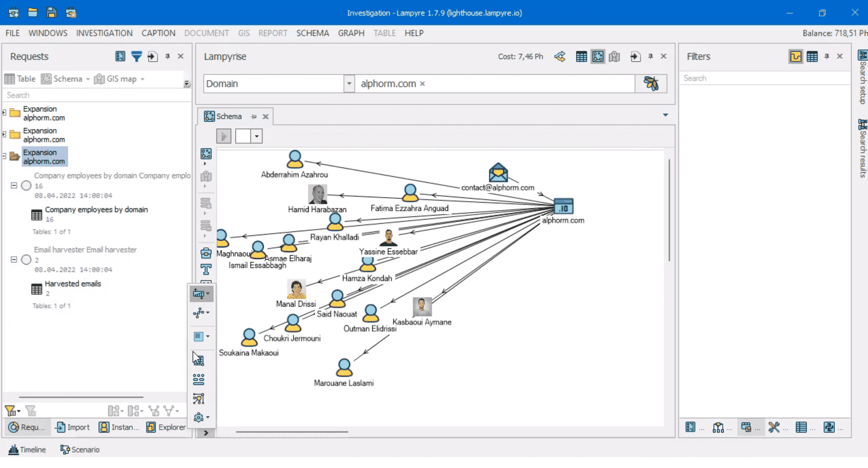Collapse the Email harvester request node

[x=14, y=259]
